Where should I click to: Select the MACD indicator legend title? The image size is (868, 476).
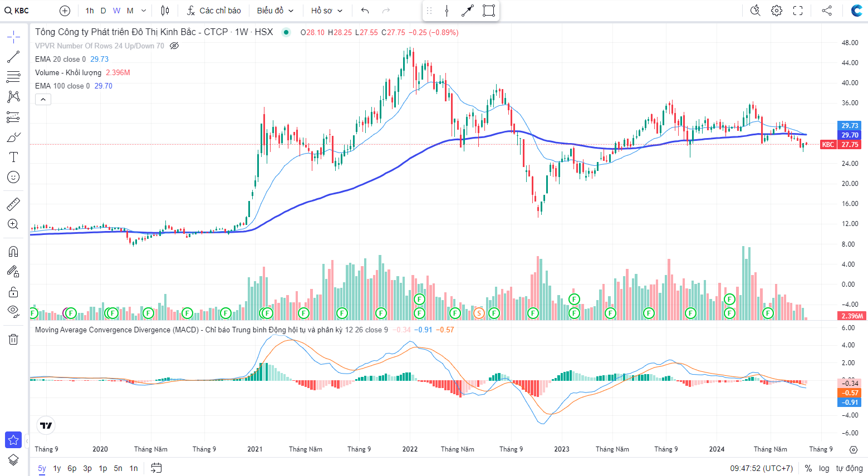pos(189,330)
